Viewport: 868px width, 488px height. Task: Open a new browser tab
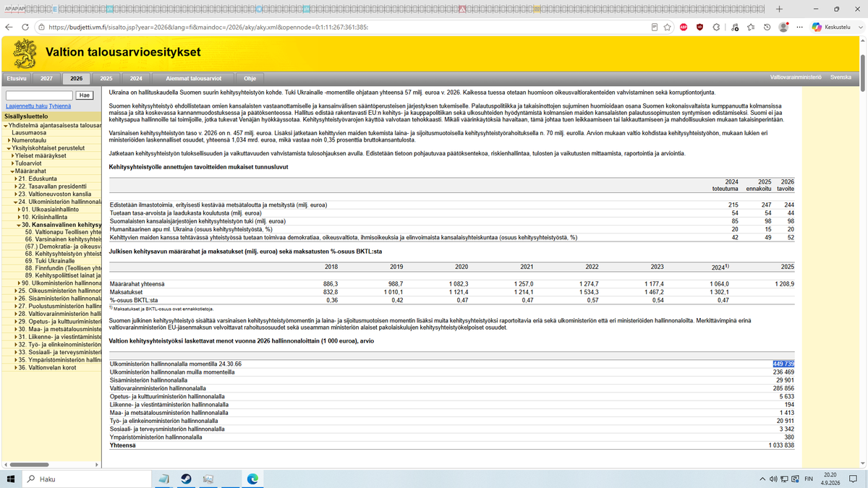point(779,9)
